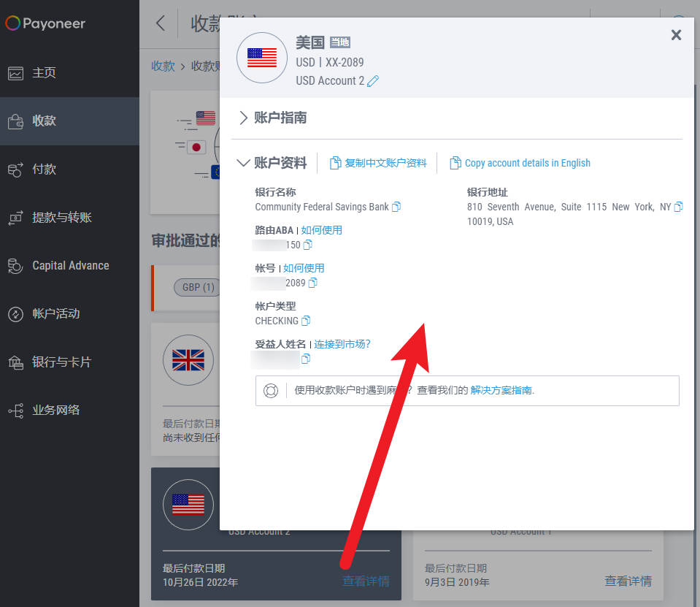Click 查看详情 on the 9月3日 2019年 card
This screenshot has height=607, width=700.
tap(628, 581)
